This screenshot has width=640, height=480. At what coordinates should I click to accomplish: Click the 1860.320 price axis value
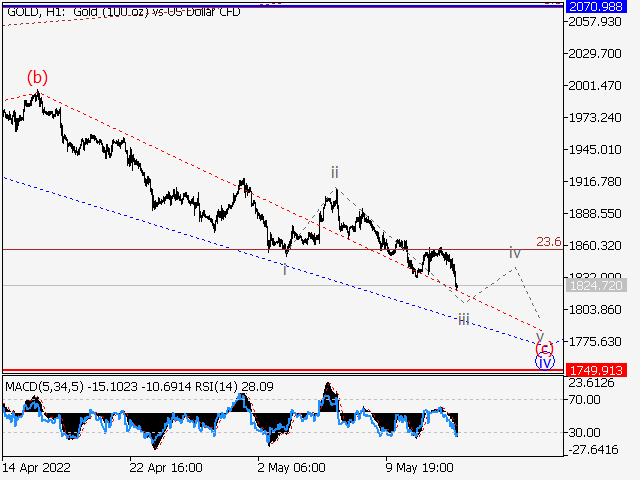(x=595, y=246)
